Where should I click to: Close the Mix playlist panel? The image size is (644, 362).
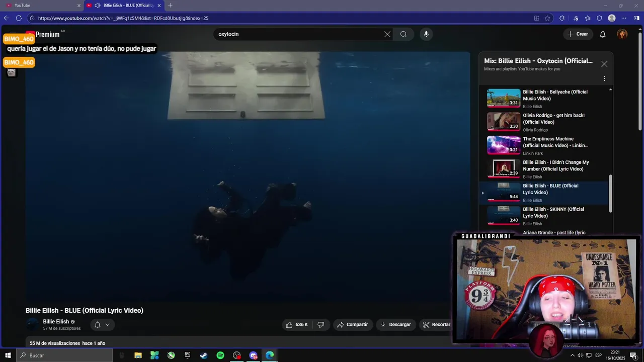point(604,64)
